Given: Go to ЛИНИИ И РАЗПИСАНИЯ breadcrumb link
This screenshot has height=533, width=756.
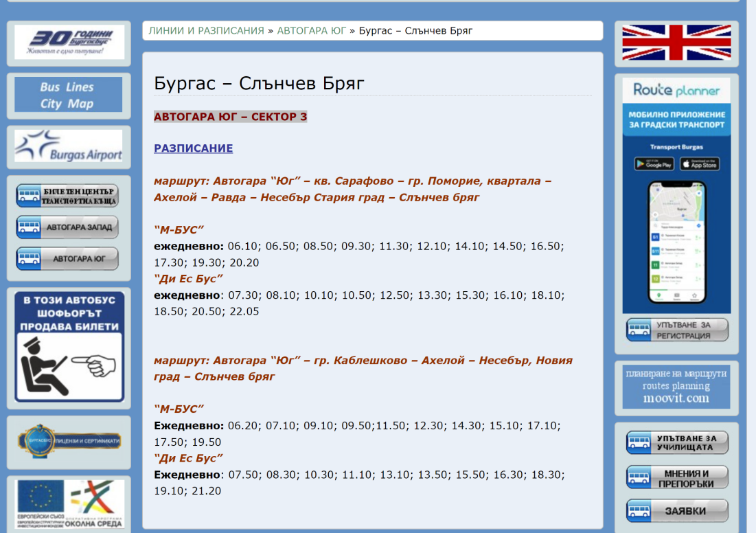Looking at the screenshot, I should pos(206,31).
